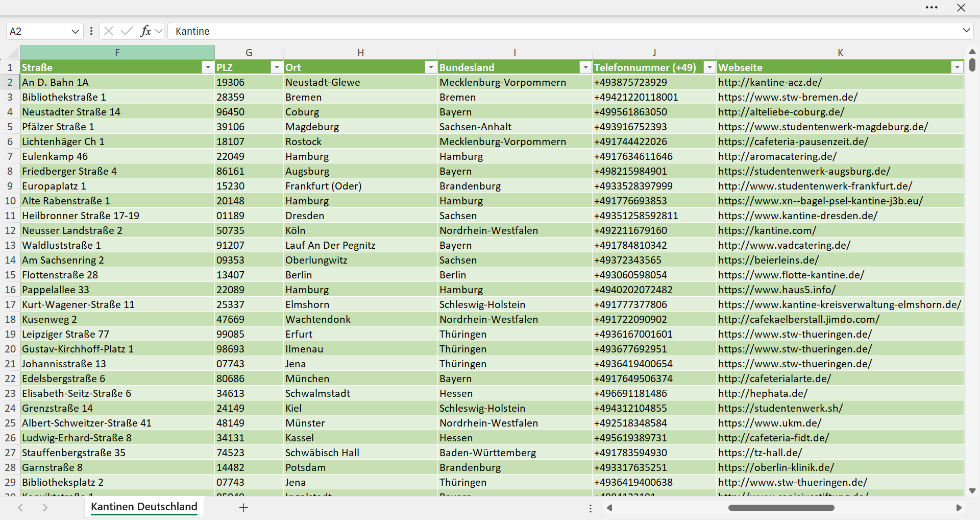The width and height of the screenshot is (980, 520).
Task: Click the horizontal scrollbar thumb
Action: click(x=781, y=508)
